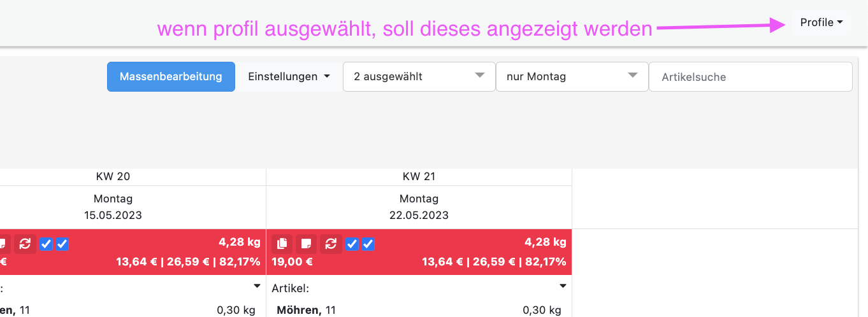Open the "nur Montag" day filter

(572, 76)
